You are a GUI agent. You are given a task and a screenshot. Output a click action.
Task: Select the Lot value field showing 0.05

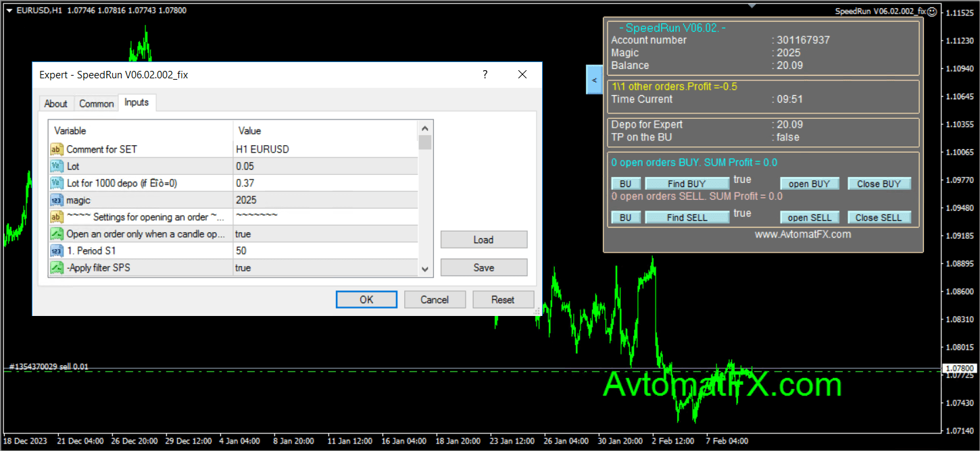[324, 166]
